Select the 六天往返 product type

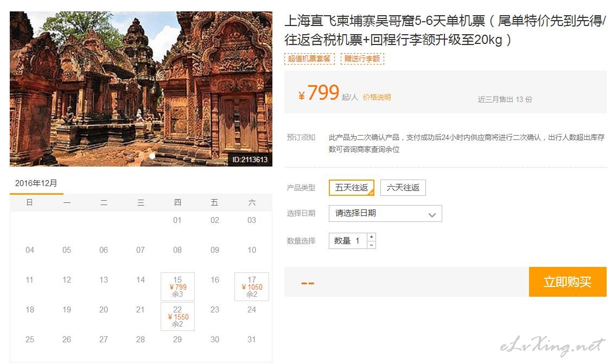coord(403,188)
